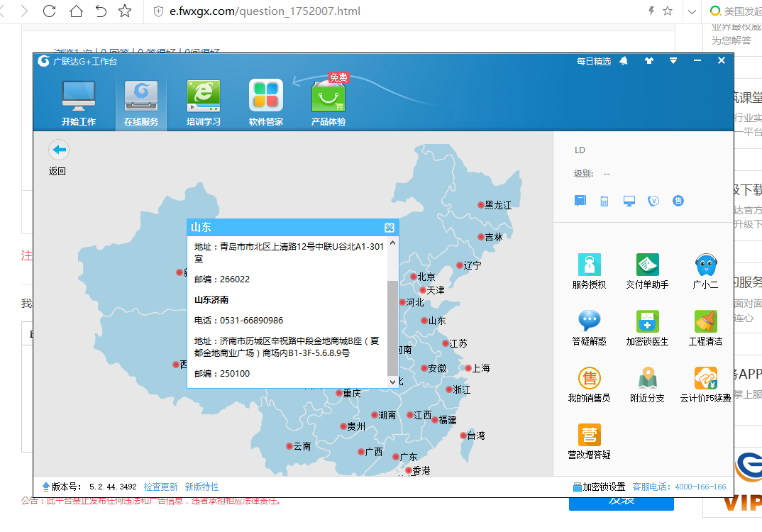Expand the browser address dropdown chevron
Viewport: 762px width, 532px height.
click(692, 11)
